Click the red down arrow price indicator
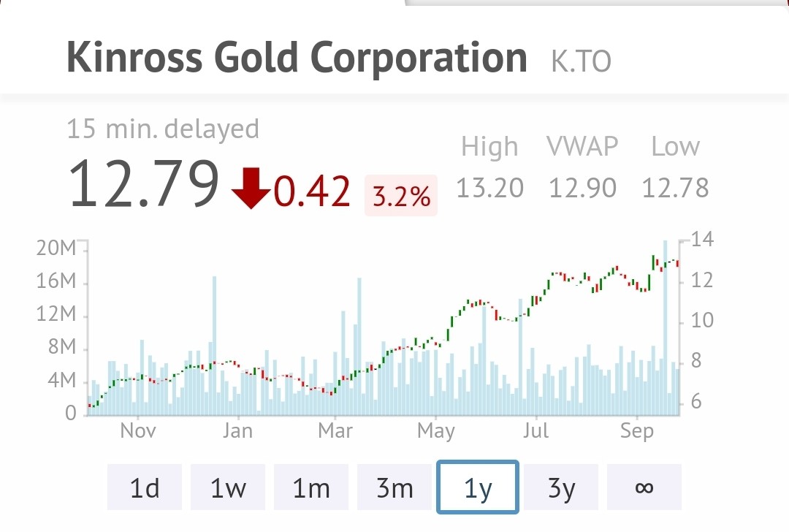The height and width of the screenshot is (532, 789). pyautogui.click(x=252, y=188)
